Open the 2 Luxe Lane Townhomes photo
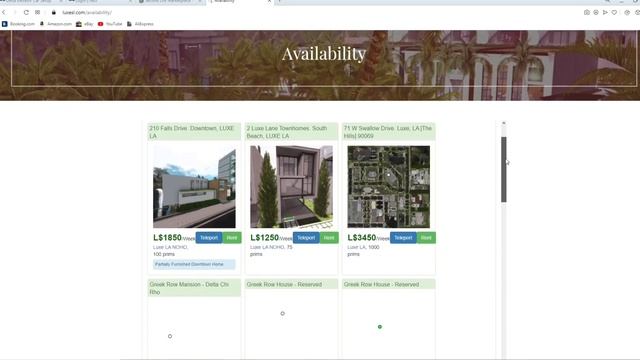Viewport: 640px width, 360px height. 291,187
